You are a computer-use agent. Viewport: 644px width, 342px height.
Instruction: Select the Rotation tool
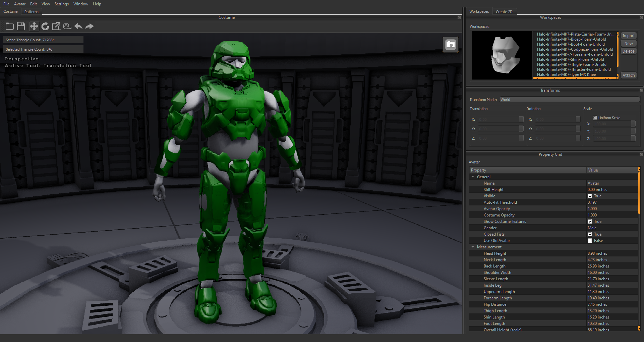45,26
